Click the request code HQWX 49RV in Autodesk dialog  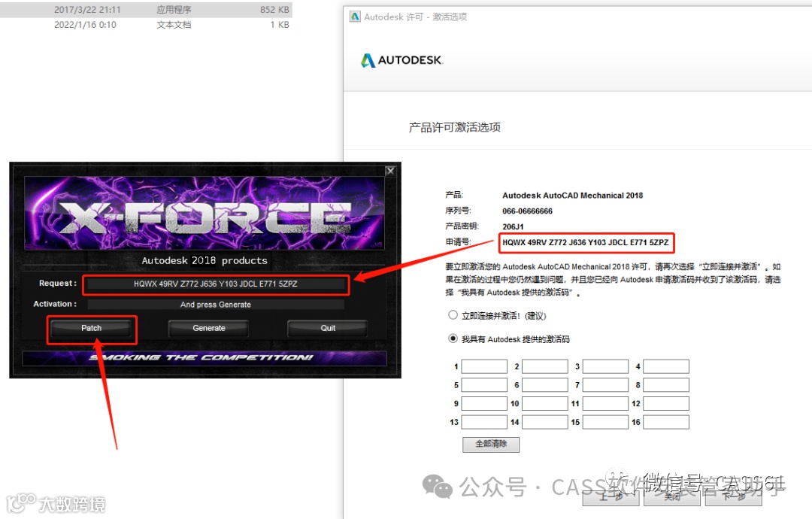585,242
